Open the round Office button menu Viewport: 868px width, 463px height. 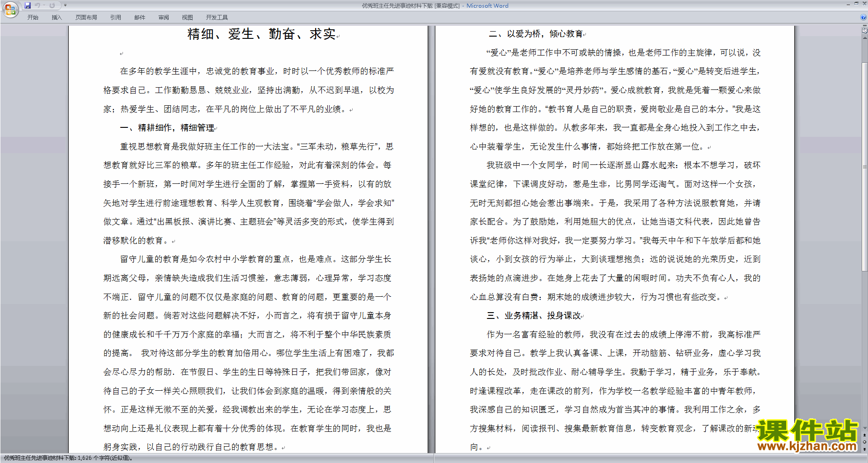point(10,9)
